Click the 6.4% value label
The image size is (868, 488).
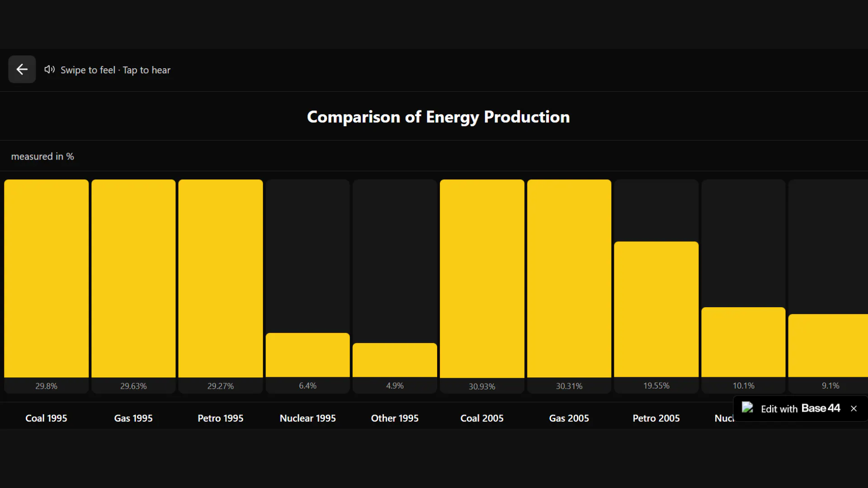(x=308, y=385)
